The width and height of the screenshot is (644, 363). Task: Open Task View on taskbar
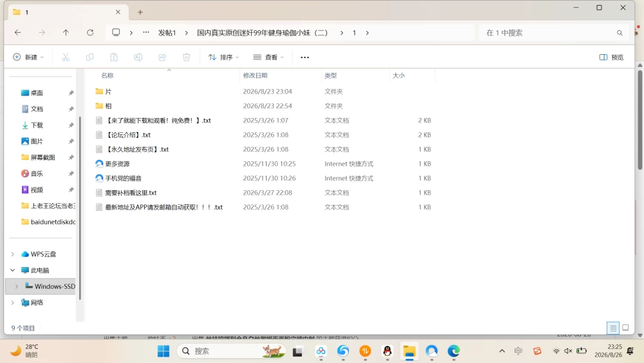(x=298, y=351)
